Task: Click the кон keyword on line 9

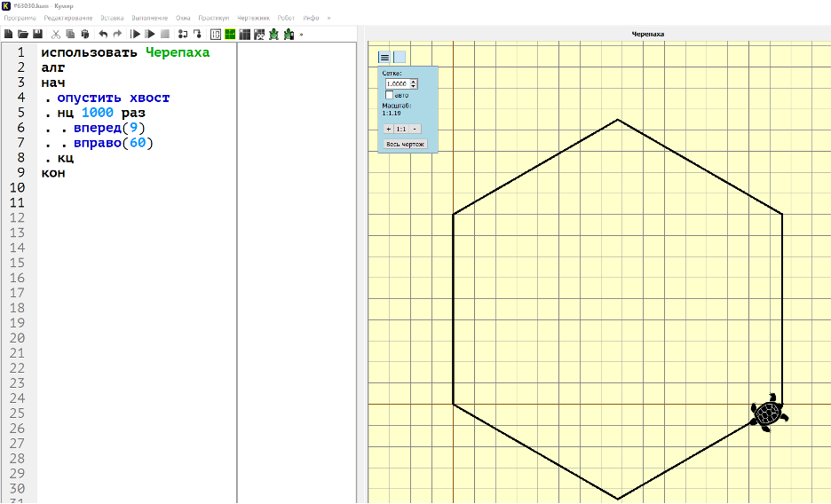Action: (53, 173)
